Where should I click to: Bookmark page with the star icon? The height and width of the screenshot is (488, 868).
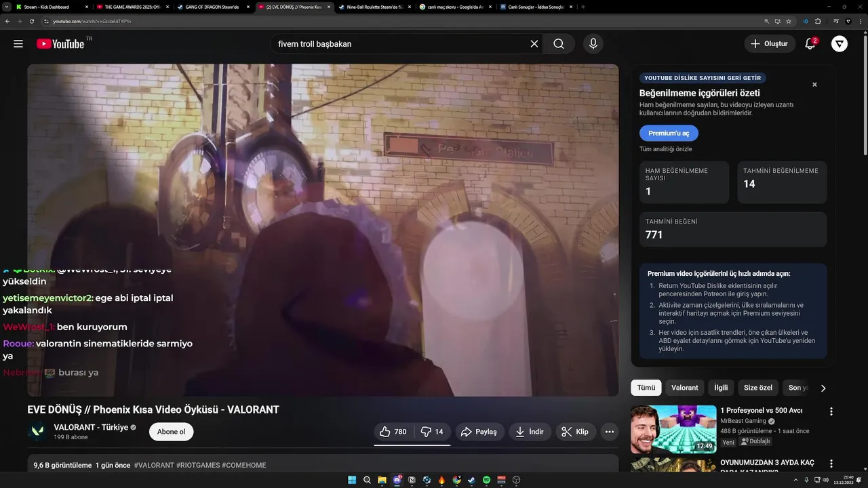click(789, 21)
